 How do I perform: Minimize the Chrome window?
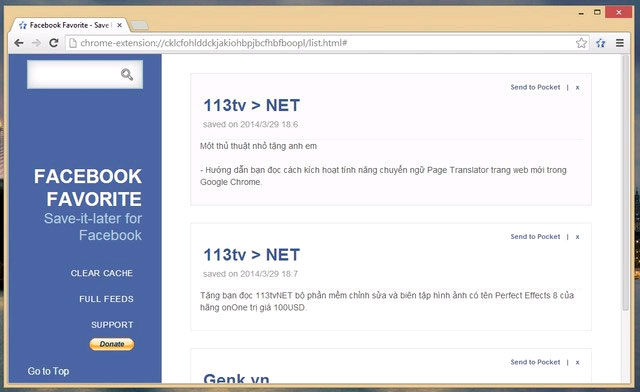click(581, 13)
